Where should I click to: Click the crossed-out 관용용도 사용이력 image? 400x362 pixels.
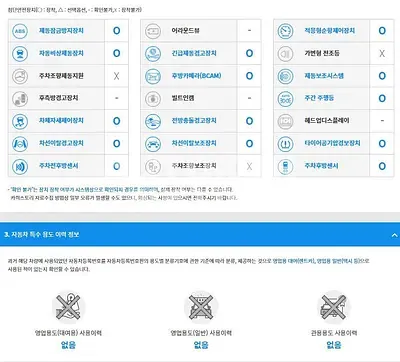click(x=334, y=307)
